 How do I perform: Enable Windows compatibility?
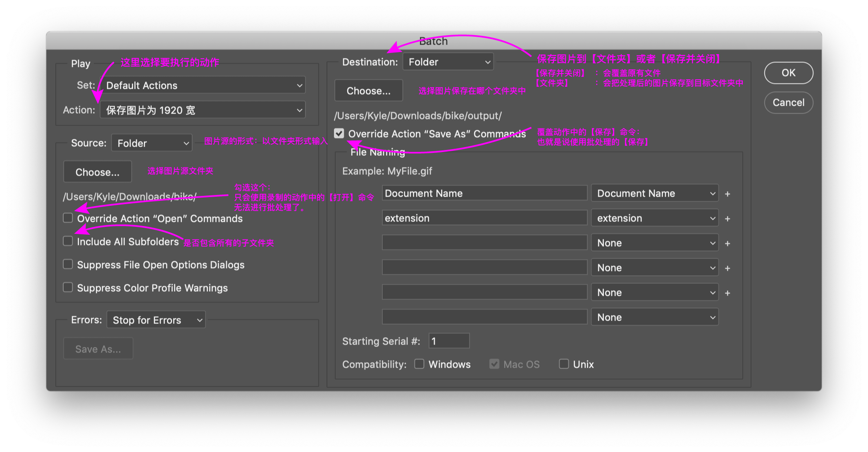pyautogui.click(x=419, y=364)
